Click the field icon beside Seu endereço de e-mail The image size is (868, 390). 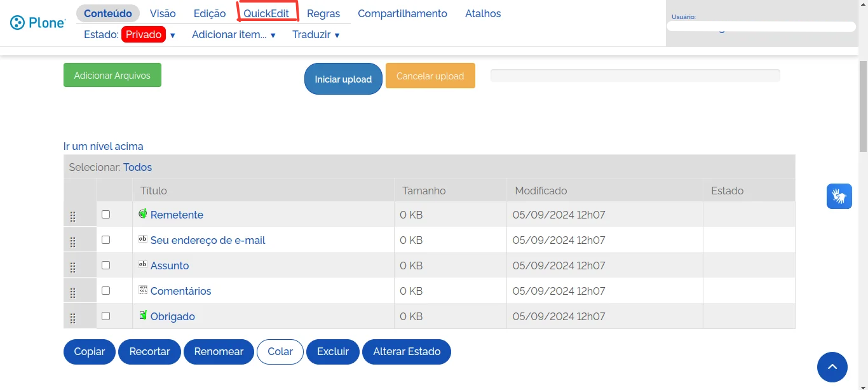tap(143, 239)
